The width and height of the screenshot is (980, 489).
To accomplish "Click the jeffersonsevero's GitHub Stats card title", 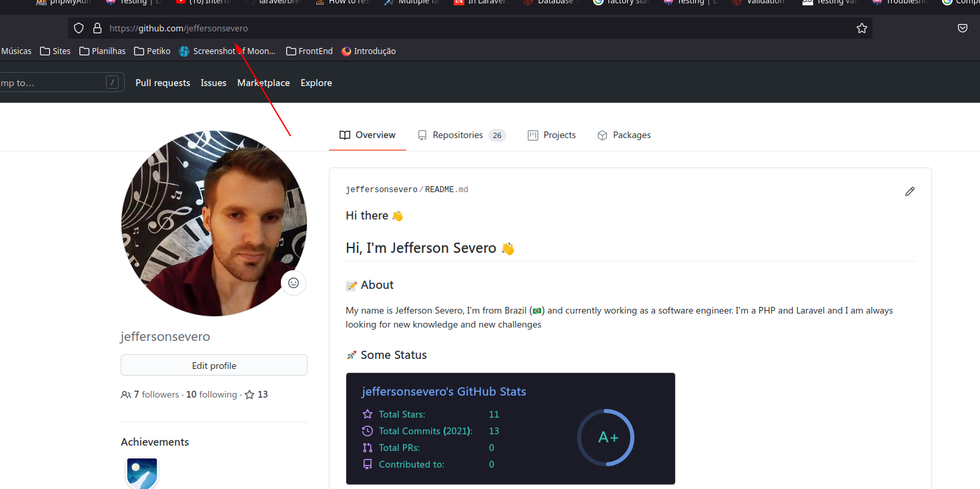I will (444, 392).
